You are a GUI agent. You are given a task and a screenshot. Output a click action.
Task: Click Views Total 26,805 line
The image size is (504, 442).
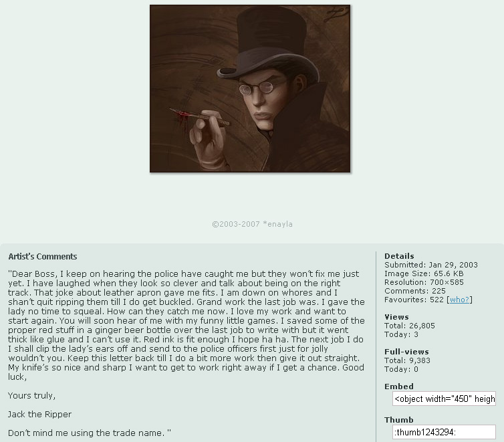410,326
